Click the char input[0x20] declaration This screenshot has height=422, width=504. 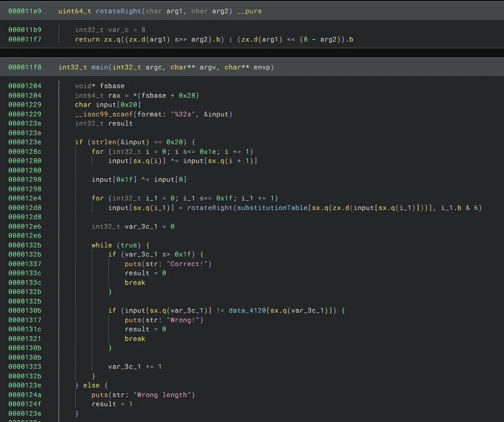click(x=108, y=105)
